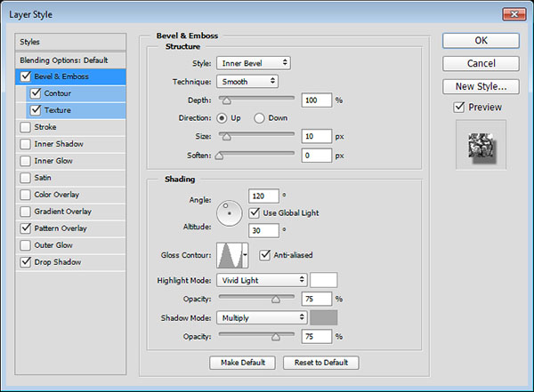
Task: Click the angle and altitude light dial
Action: pos(230,212)
